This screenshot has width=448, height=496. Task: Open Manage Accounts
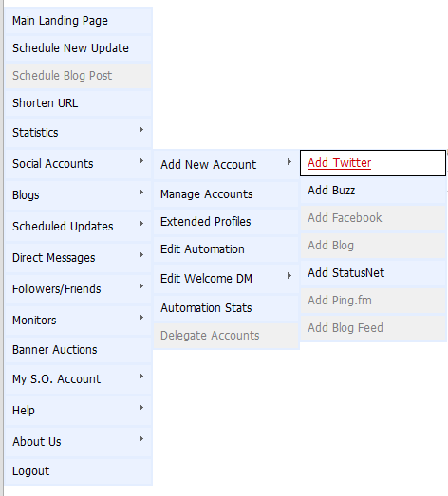tap(226, 193)
